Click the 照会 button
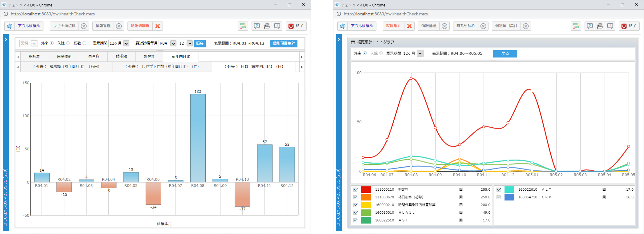 click(200, 43)
